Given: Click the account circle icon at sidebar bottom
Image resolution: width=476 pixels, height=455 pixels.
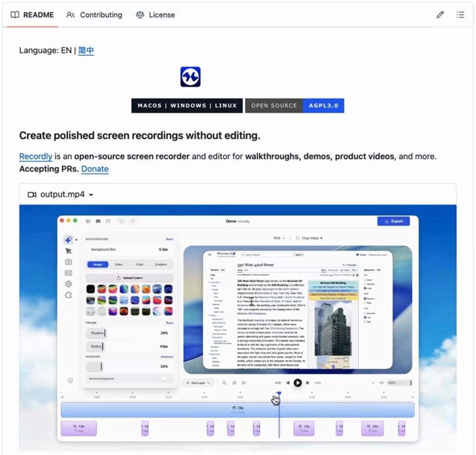Looking at the screenshot, I should (x=70, y=380).
